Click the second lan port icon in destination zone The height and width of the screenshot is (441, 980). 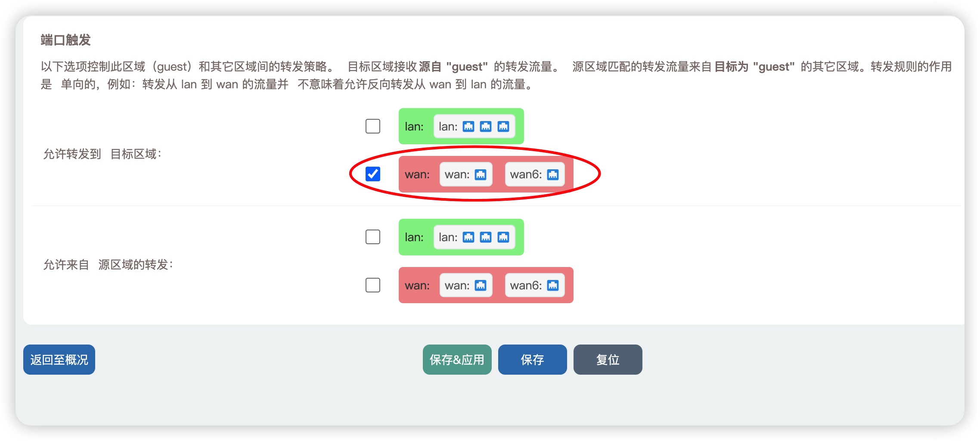pos(485,126)
